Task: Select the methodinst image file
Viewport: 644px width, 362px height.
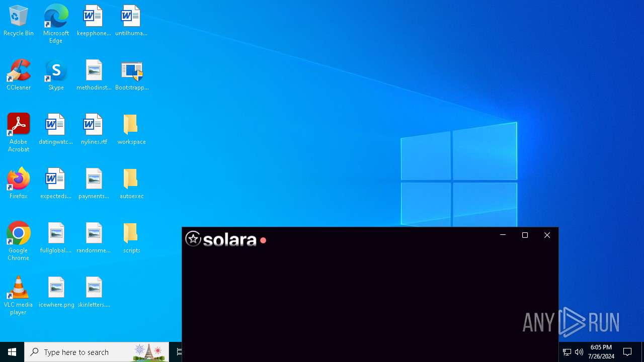Action: (x=94, y=75)
